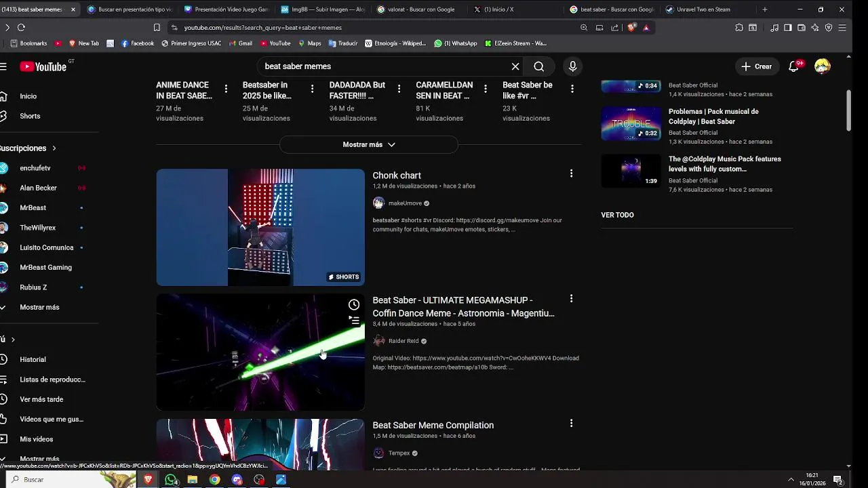Open Chonk chart video title
868x488 pixels.
coord(397,176)
